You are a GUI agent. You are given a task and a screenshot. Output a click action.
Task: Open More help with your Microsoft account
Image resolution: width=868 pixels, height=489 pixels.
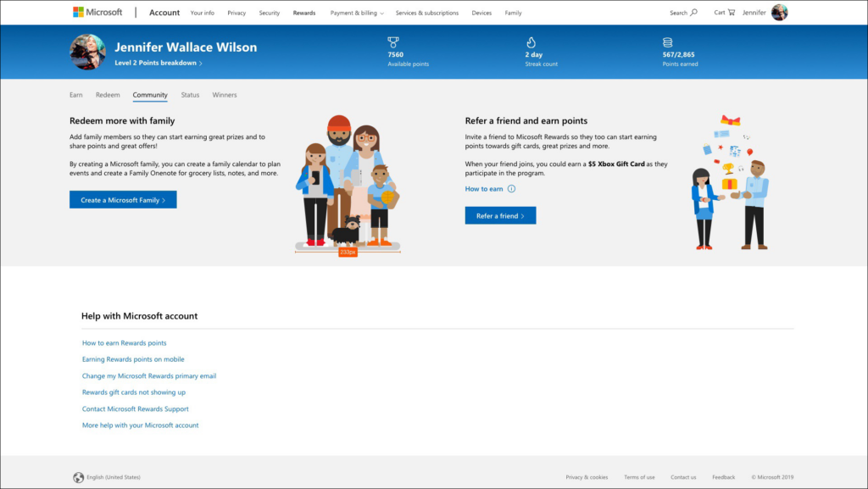click(140, 425)
